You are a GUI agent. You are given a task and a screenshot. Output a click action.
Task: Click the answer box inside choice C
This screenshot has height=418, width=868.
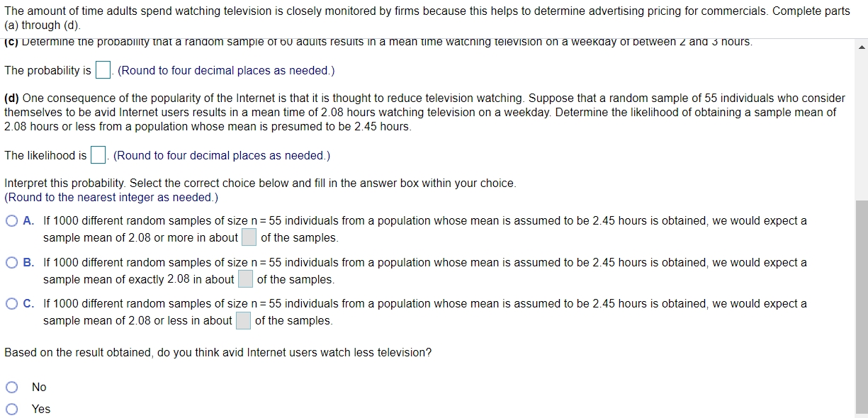pyautogui.click(x=243, y=320)
